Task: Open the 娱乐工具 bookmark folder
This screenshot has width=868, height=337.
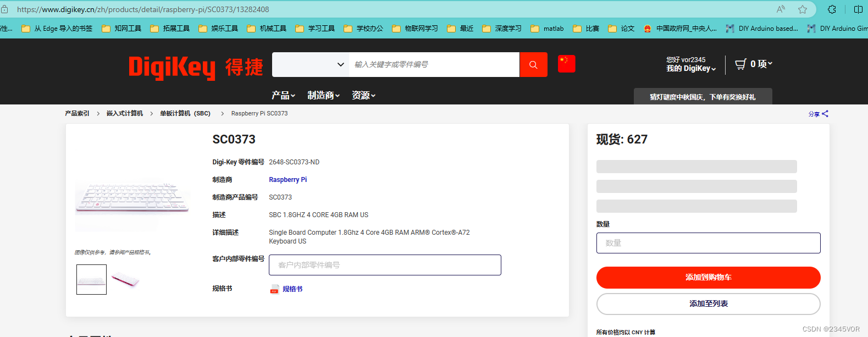Action: tap(218, 29)
